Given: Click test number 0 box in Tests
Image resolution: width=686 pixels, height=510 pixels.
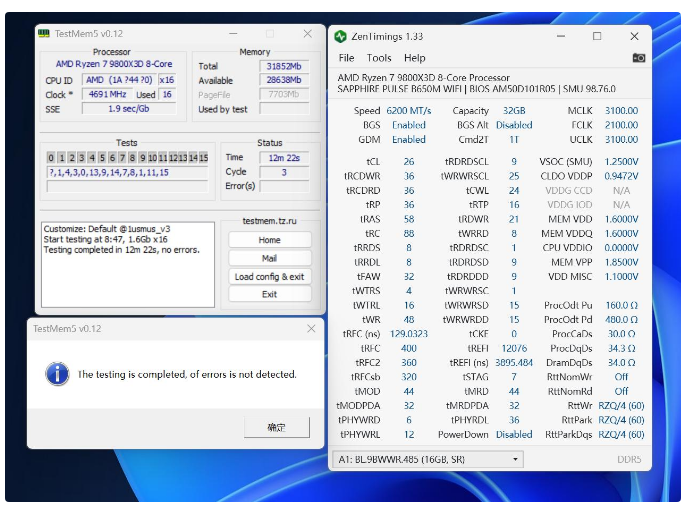Looking at the screenshot, I should (x=51, y=157).
